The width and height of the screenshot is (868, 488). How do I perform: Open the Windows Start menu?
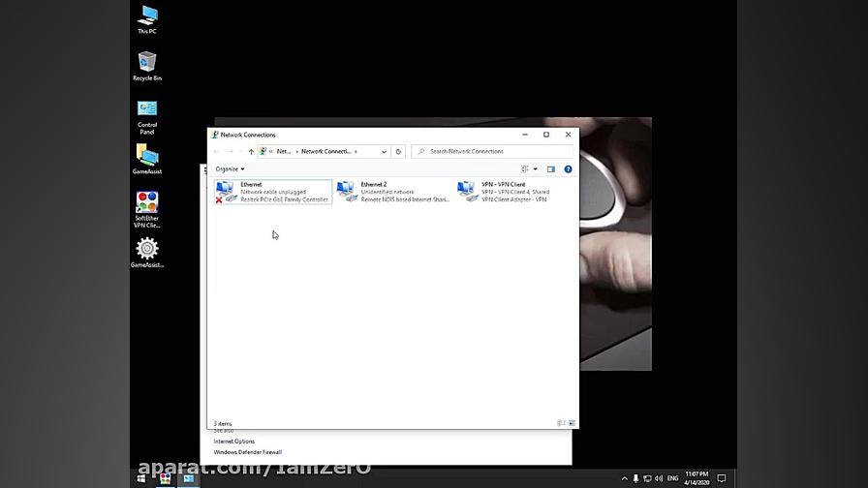pos(141,478)
